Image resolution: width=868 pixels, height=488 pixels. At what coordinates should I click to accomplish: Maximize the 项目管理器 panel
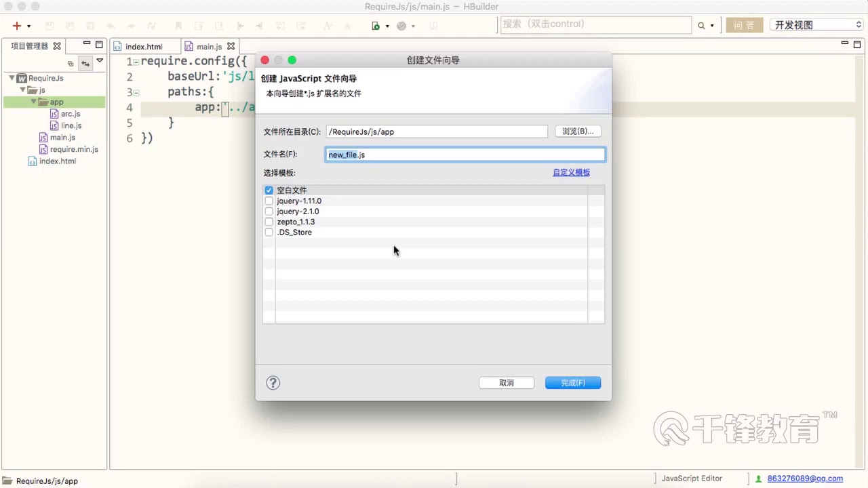pyautogui.click(x=99, y=45)
